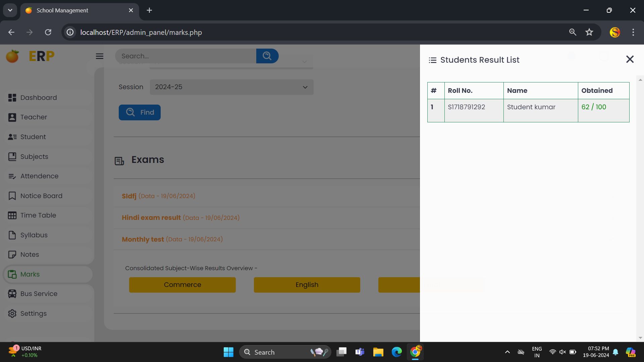
Task: Bookmark this page with star icon
Action: coord(589,32)
